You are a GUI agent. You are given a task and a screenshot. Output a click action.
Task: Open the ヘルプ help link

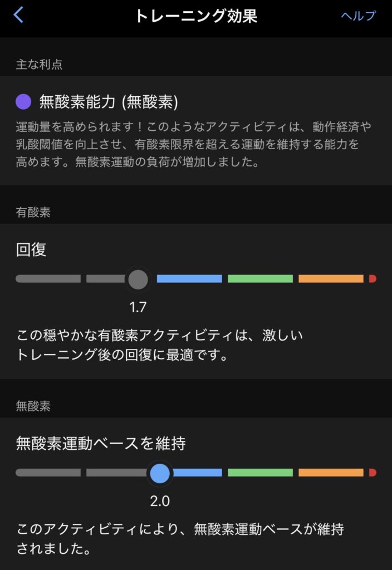tap(358, 16)
